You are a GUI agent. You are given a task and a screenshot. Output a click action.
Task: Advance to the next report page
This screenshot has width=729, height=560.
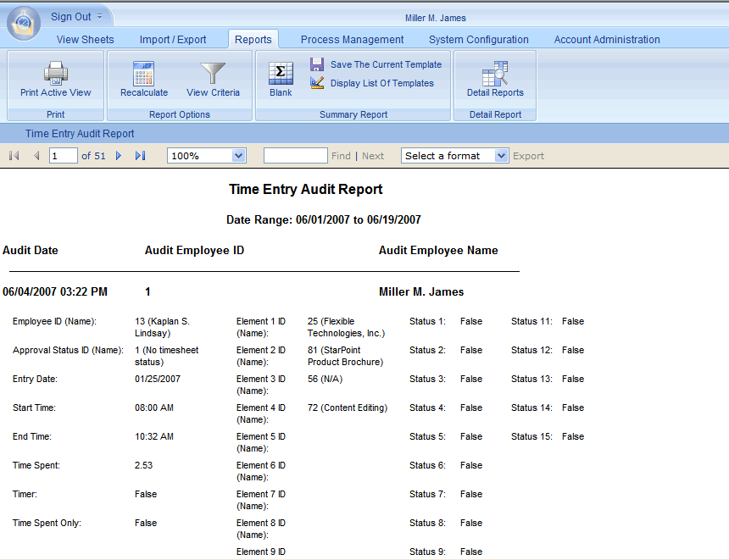119,156
